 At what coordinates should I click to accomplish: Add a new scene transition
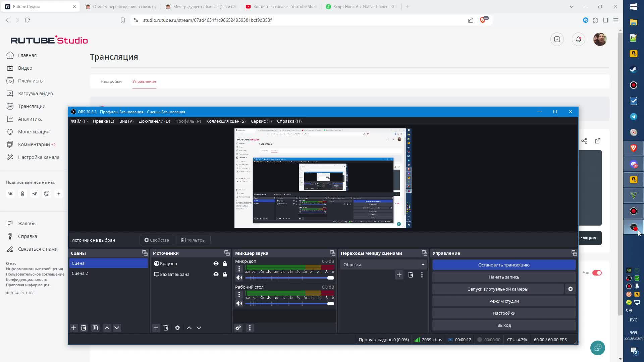click(399, 275)
